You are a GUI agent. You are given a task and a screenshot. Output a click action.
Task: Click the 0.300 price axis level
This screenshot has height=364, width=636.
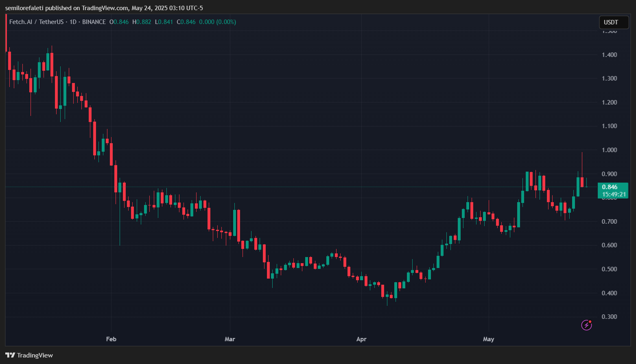[x=609, y=317]
